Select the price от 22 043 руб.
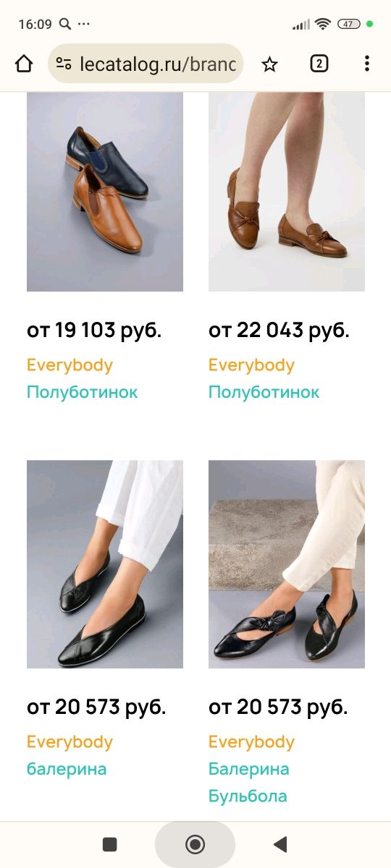Image resolution: width=391 pixels, height=868 pixels. (279, 331)
